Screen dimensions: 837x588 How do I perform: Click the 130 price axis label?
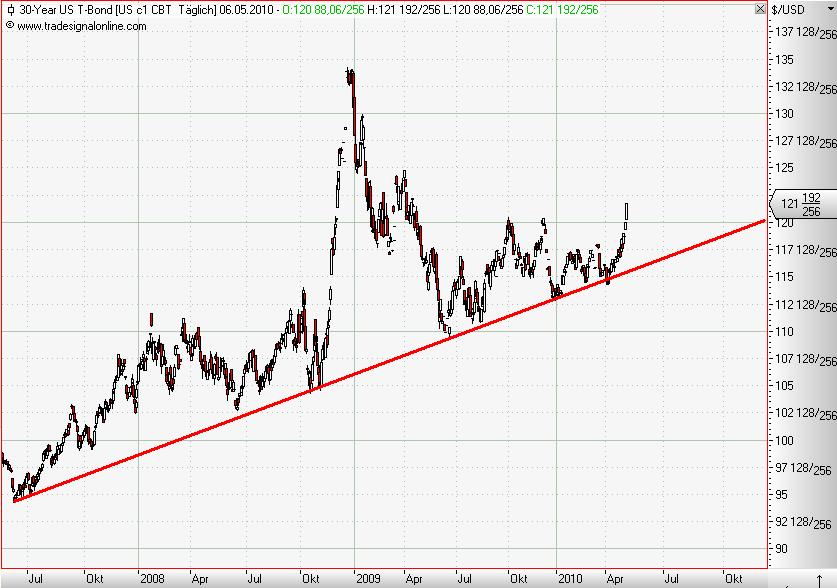[x=784, y=114]
